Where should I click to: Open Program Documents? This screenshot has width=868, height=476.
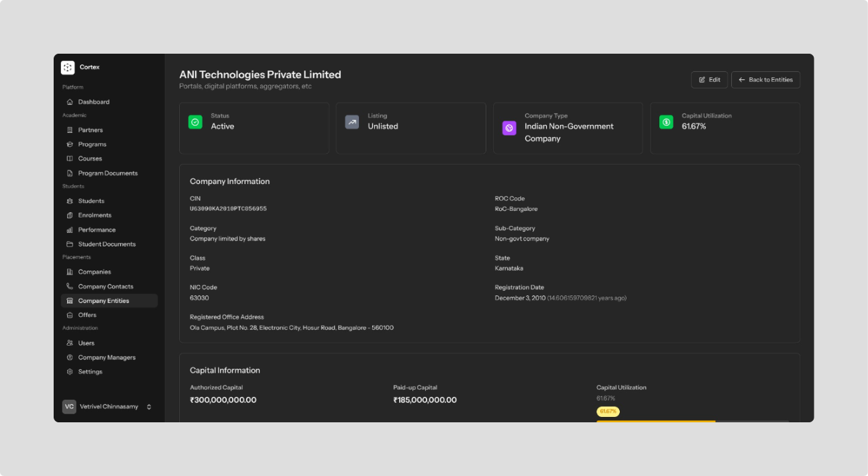(109, 173)
